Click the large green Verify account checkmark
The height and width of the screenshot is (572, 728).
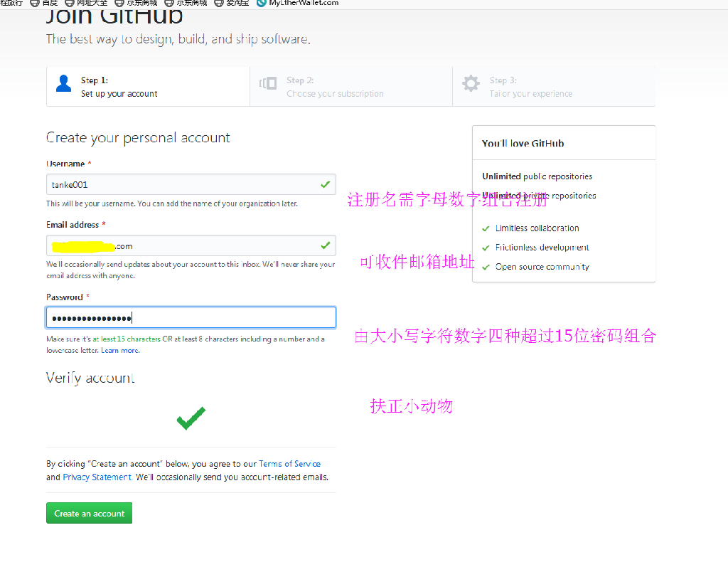191,418
